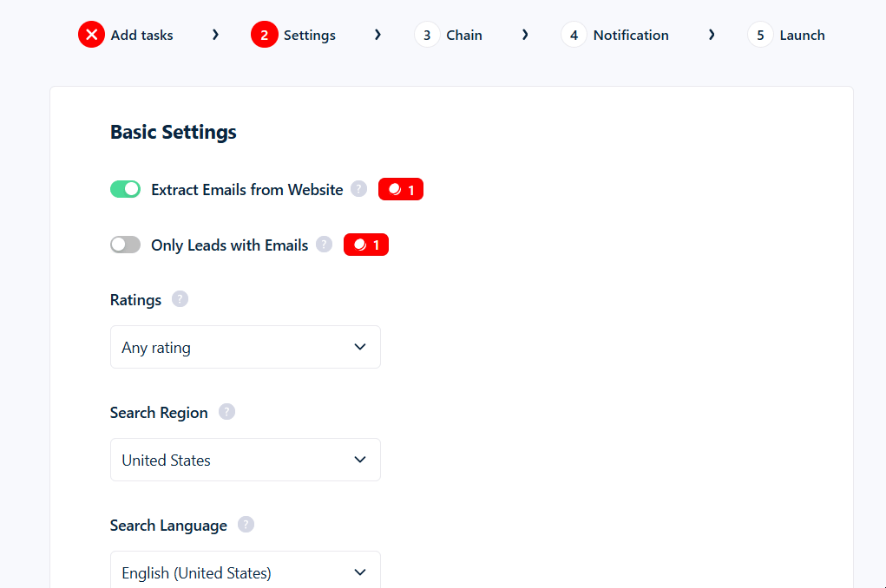886x588 pixels.
Task: Click the step 4 Notification number circle
Action: coord(574,35)
